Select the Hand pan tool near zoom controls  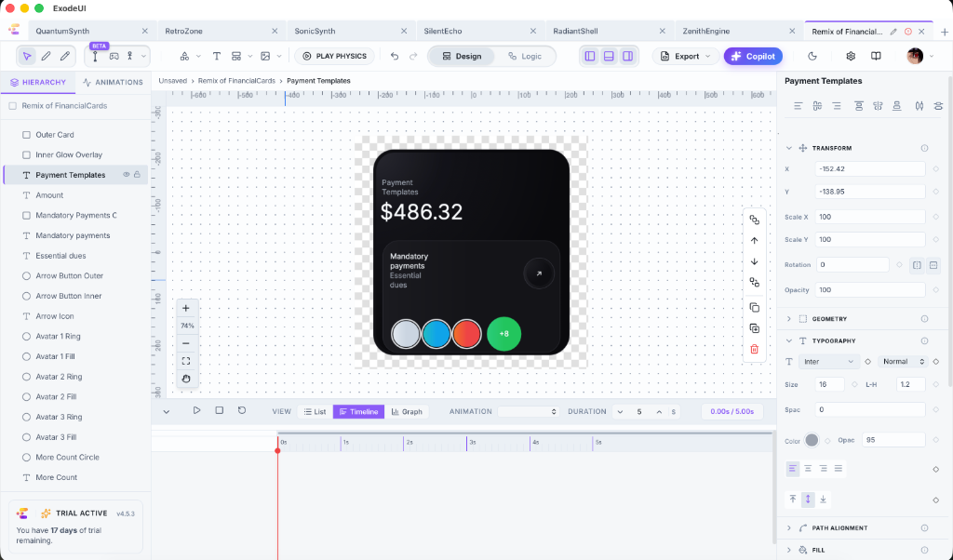[x=187, y=379]
